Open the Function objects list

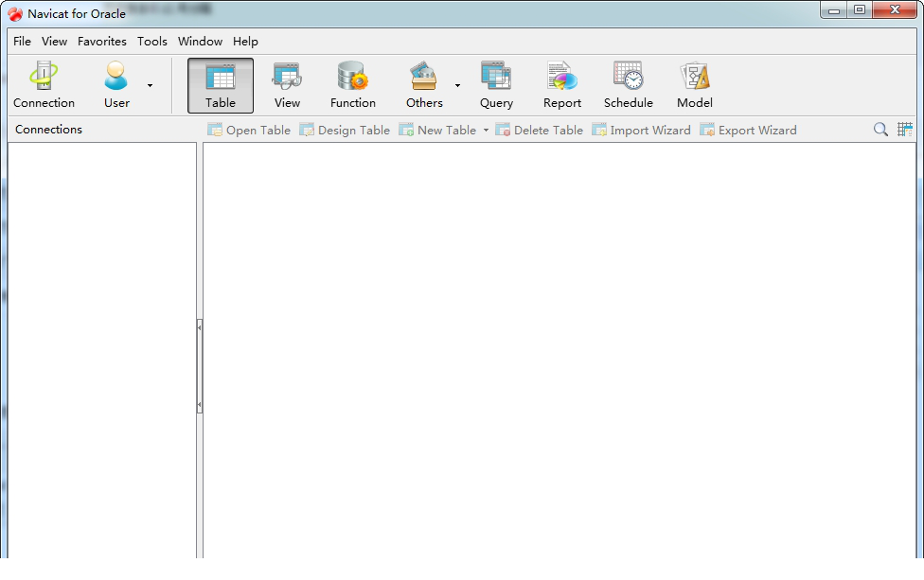click(352, 85)
